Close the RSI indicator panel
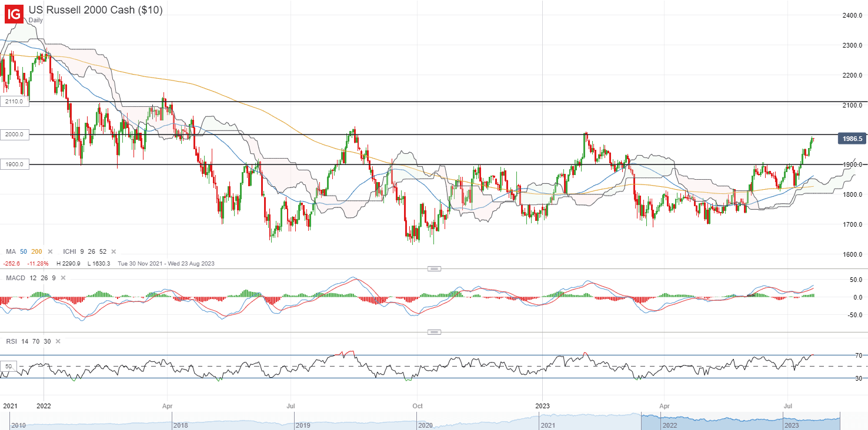The image size is (868, 430). (58, 341)
